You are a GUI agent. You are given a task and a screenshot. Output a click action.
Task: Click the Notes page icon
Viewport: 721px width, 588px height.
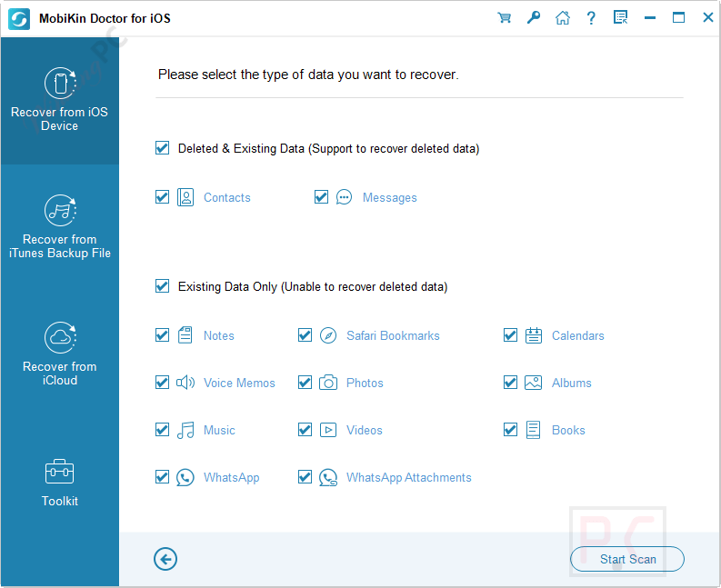(x=185, y=335)
